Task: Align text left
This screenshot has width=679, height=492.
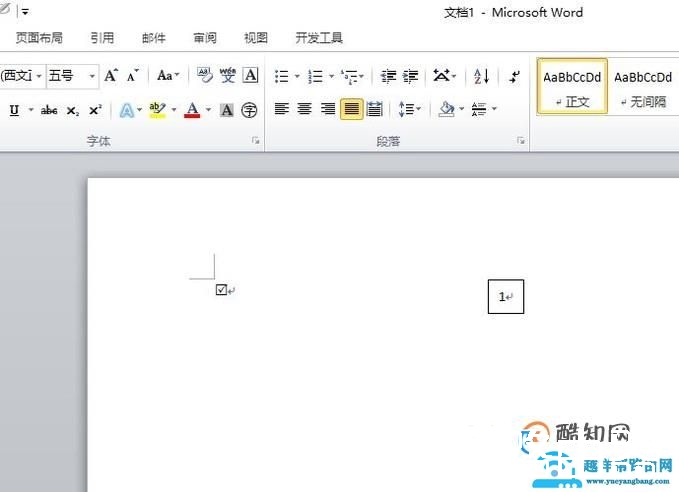Action: 282,109
